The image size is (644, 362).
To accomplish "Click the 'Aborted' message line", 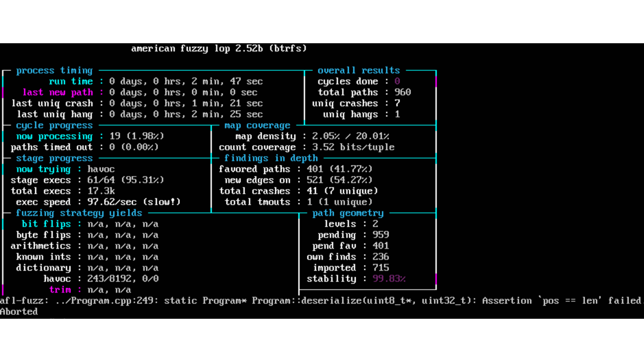I will (19, 312).
